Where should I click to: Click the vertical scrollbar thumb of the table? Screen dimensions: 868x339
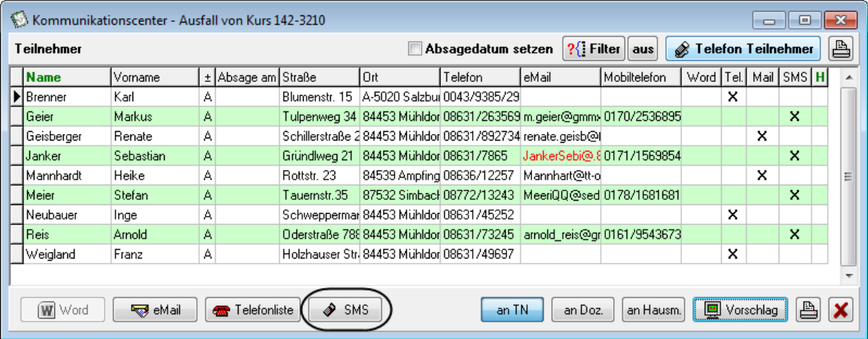(x=848, y=176)
